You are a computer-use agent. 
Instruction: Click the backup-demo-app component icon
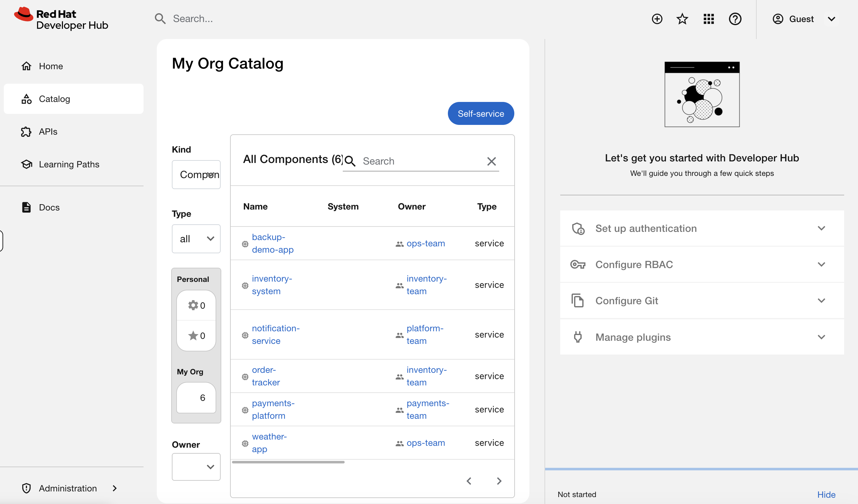click(x=245, y=244)
